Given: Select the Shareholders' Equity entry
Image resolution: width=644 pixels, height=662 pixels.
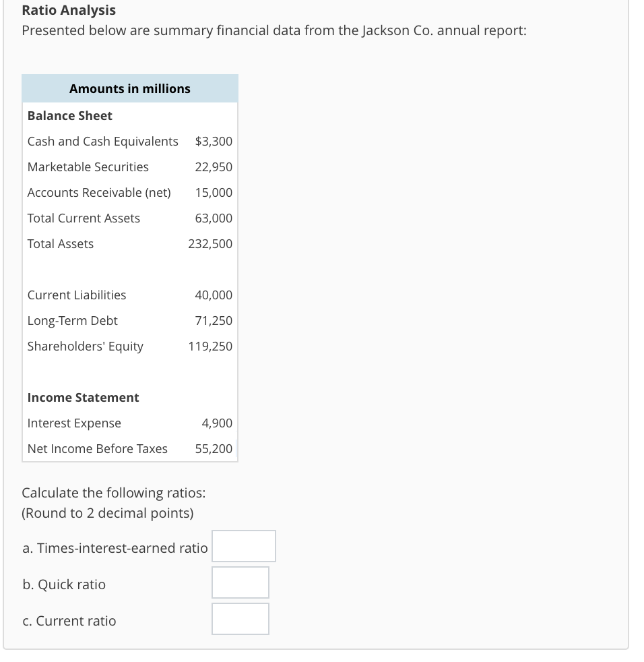Looking at the screenshot, I should [x=85, y=346].
